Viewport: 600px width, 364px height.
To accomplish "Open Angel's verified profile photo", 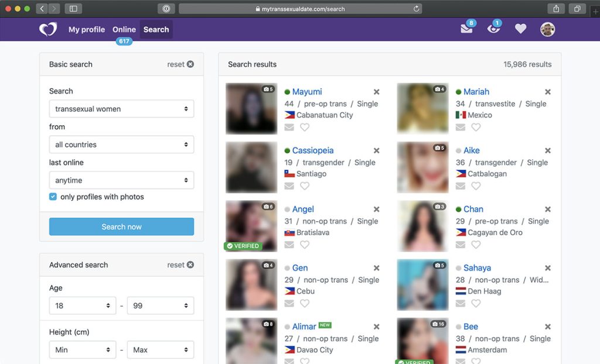I will pyautogui.click(x=251, y=226).
